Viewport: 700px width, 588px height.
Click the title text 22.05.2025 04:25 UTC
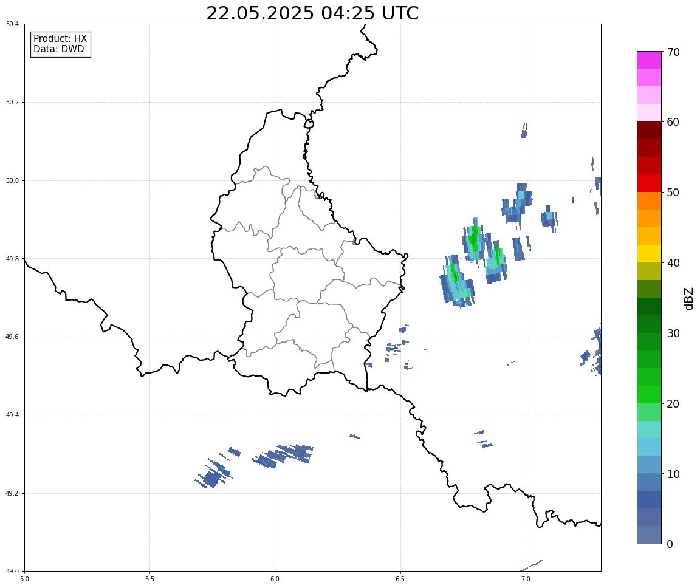point(312,13)
